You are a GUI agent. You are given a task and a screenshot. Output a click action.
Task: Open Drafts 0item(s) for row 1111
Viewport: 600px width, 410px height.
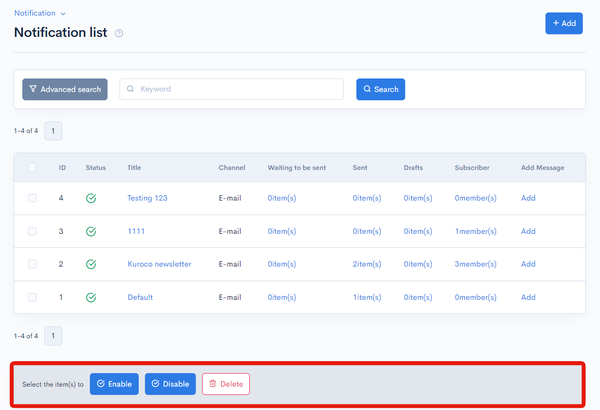tap(418, 231)
